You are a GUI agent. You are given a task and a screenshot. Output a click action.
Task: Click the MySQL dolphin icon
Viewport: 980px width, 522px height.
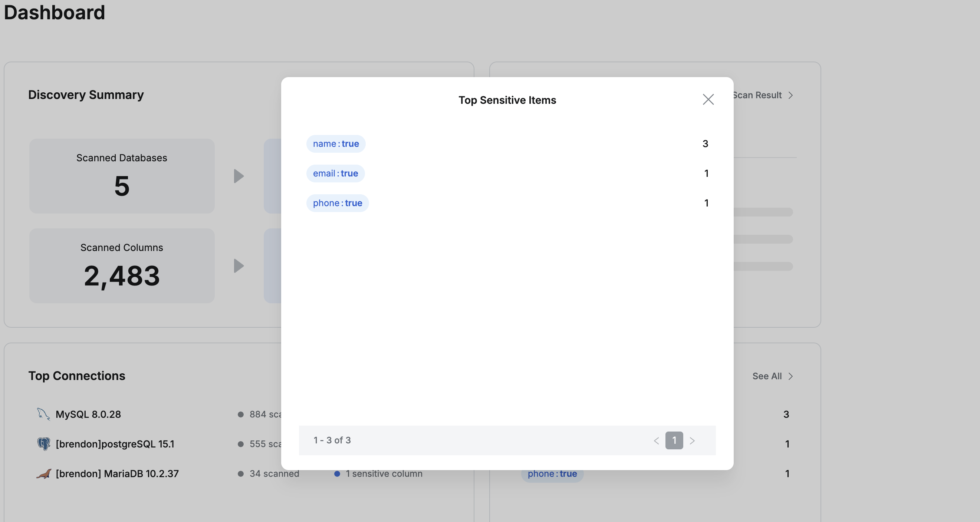(43, 414)
